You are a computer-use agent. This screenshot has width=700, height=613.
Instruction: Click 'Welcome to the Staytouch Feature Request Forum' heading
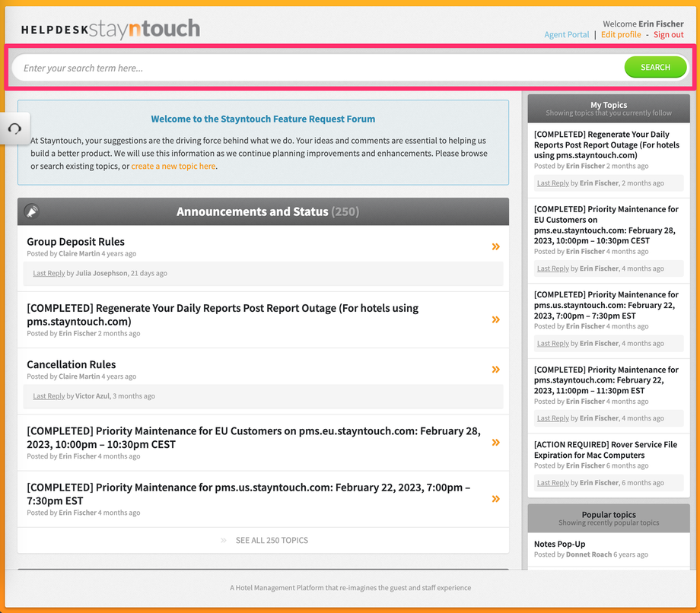tap(263, 119)
